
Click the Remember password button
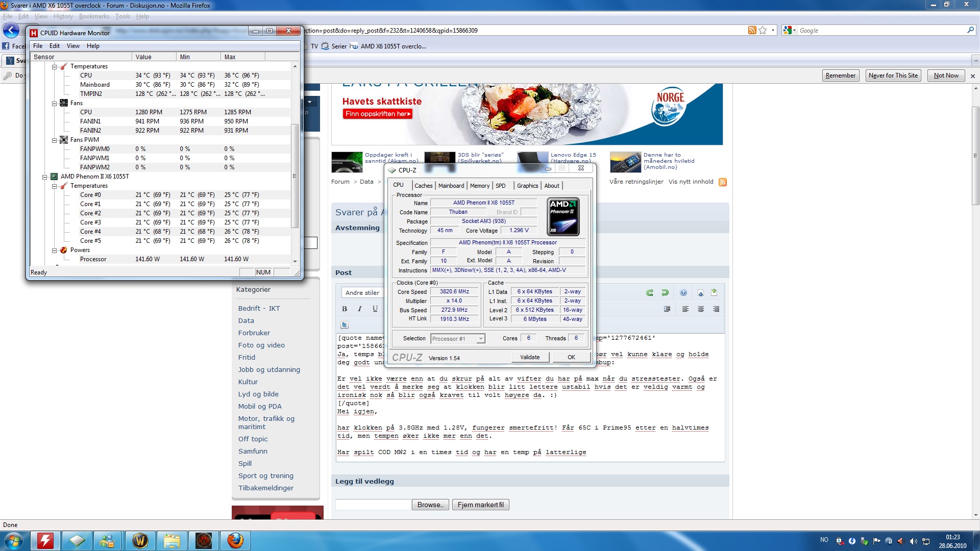pos(840,76)
